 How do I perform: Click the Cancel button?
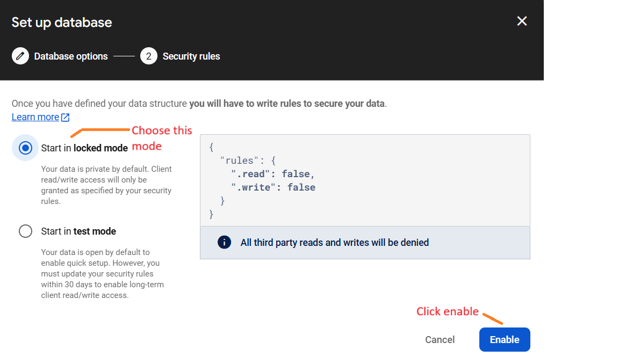440,339
